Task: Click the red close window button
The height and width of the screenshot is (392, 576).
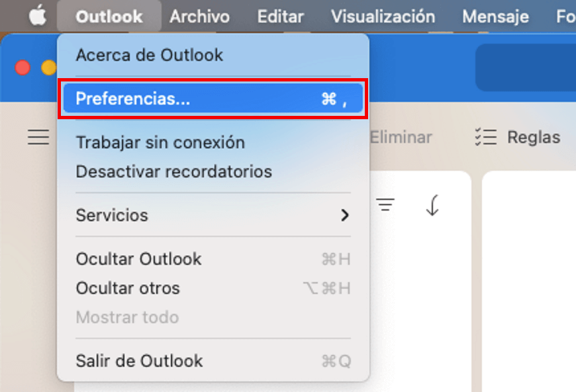Action: (x=23, y=68)
